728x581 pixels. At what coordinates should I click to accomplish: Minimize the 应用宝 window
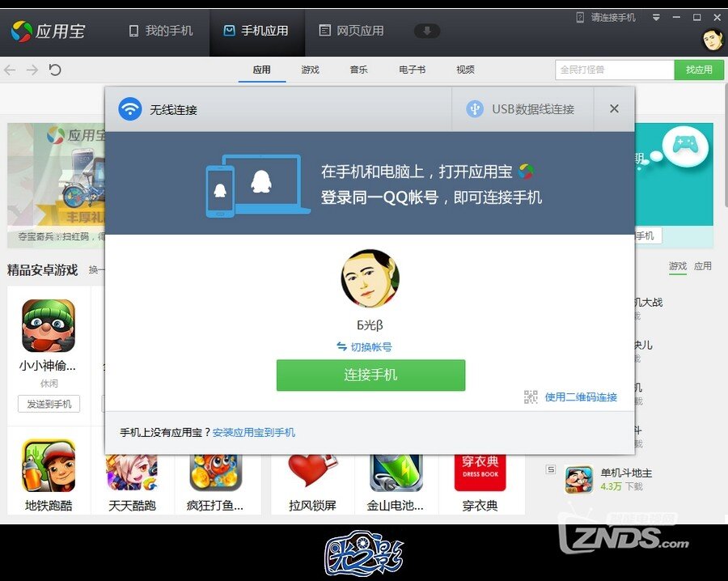(x=676, y=18)
